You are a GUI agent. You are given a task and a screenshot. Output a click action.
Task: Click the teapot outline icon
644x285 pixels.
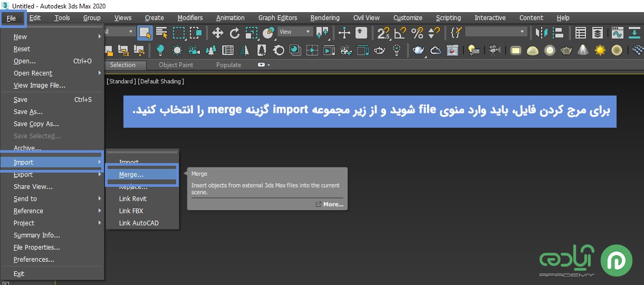(x=379, y=51)
